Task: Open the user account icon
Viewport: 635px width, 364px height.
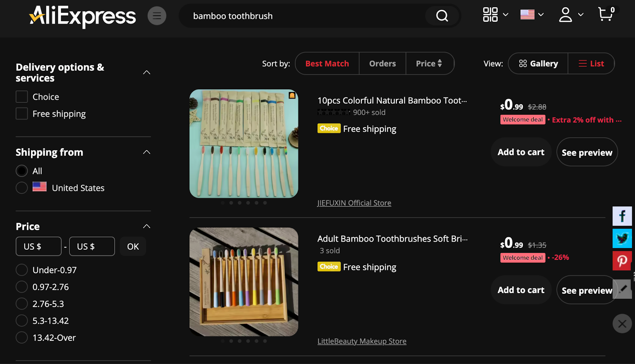Action: (x=565, y=15)
